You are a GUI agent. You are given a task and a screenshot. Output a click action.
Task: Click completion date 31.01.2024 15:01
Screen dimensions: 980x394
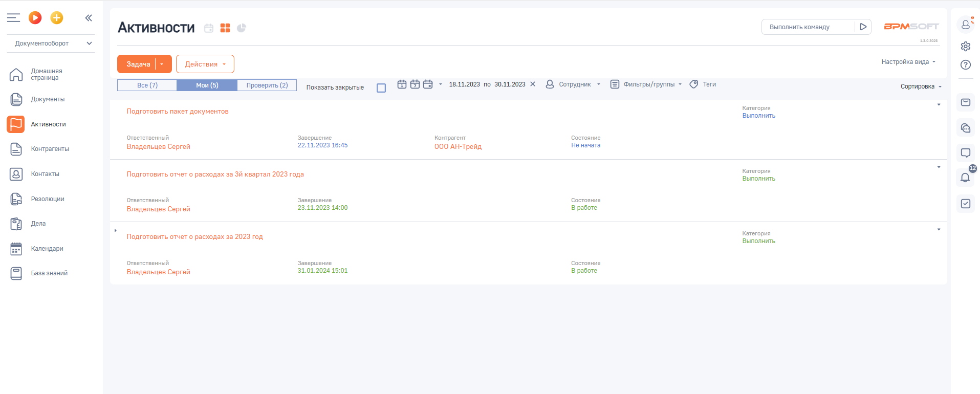(323, 271)
